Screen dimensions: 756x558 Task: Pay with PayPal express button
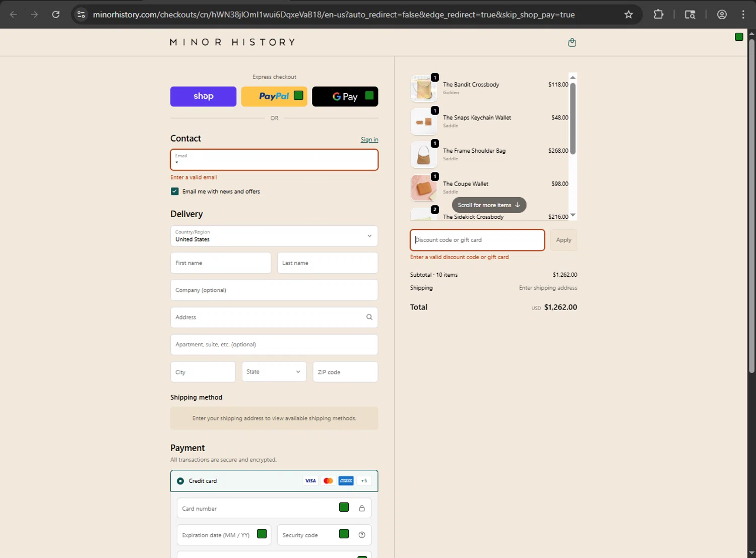274,96
